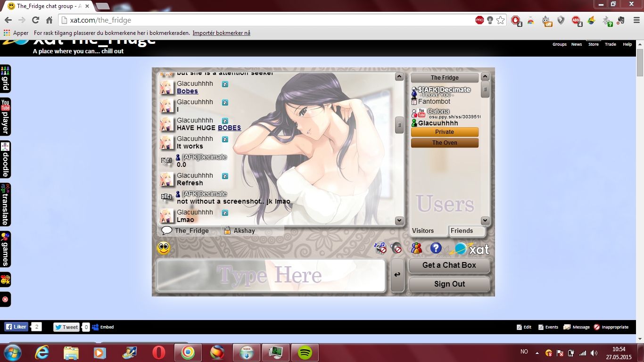Toggle chat sound mute speaker icon
Screen dimensions: 644x362
click(x=396, y=248)
